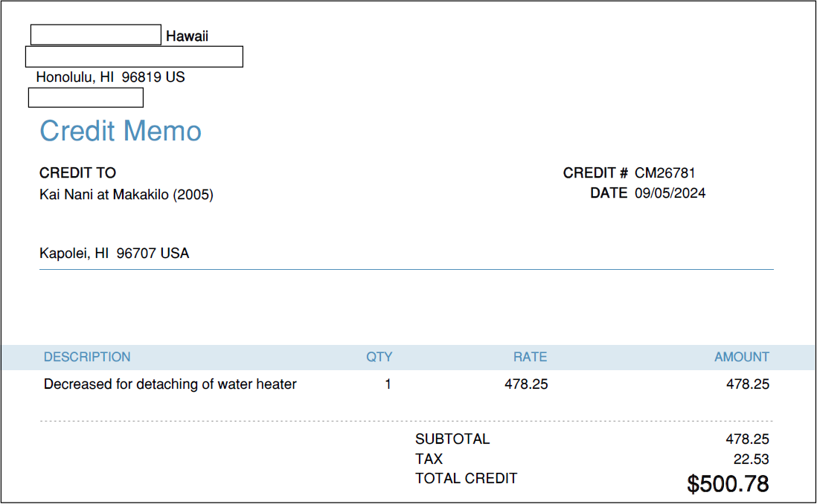Click the DESCRIPTION column header

click(x=87, y=357)
